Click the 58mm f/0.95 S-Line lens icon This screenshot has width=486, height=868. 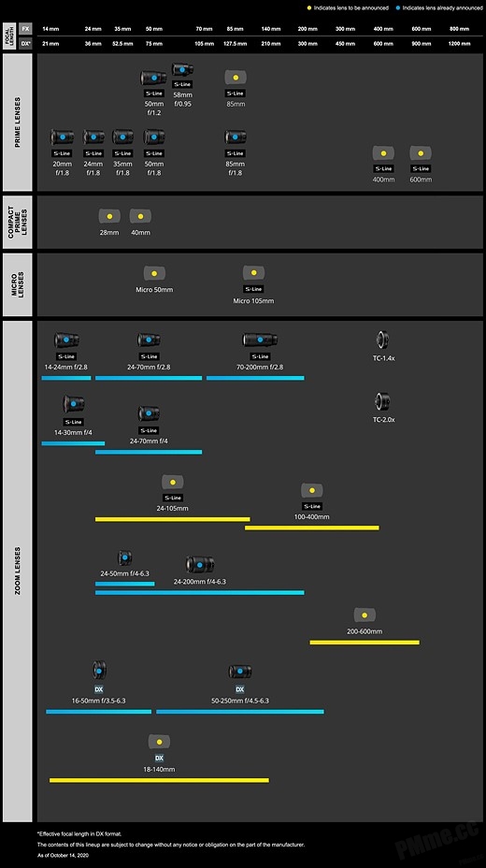click(182, 70)
